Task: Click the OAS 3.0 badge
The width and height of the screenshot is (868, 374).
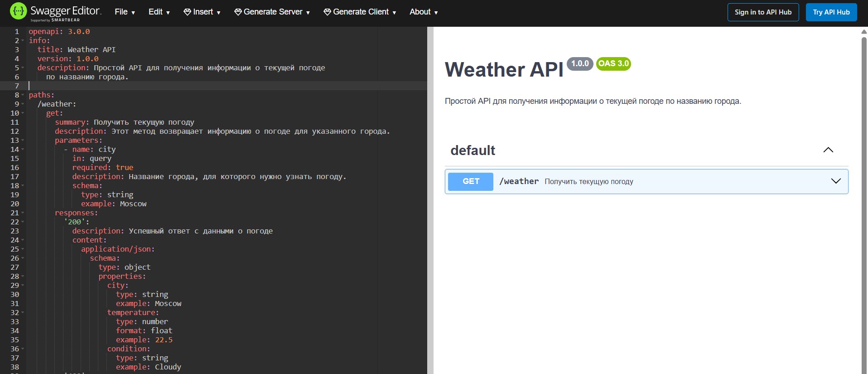Action: click(613, 64)
